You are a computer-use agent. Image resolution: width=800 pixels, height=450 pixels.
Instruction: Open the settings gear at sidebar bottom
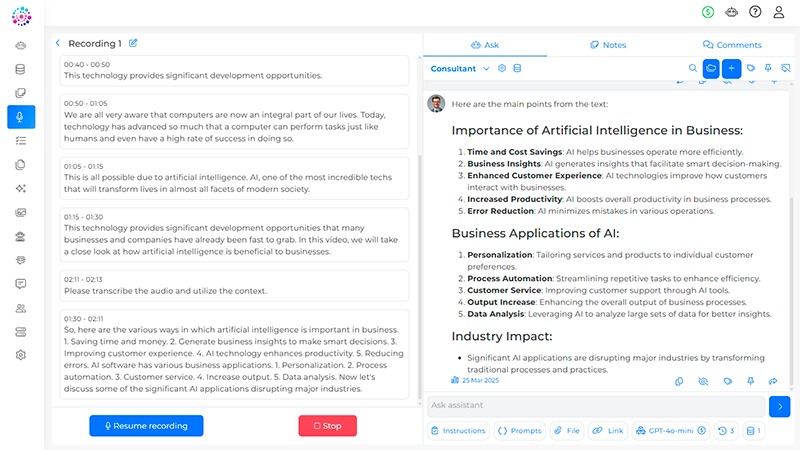(20, 355)
